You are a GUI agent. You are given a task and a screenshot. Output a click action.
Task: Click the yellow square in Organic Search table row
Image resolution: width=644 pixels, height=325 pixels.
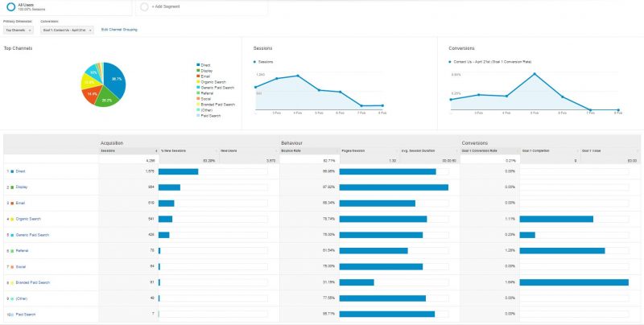click(12, 219)
